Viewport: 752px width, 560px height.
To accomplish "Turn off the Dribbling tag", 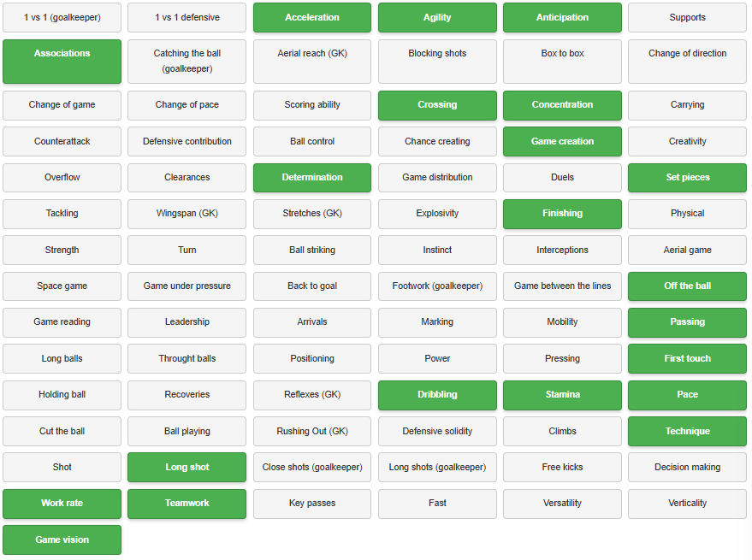I will (437, 395).
